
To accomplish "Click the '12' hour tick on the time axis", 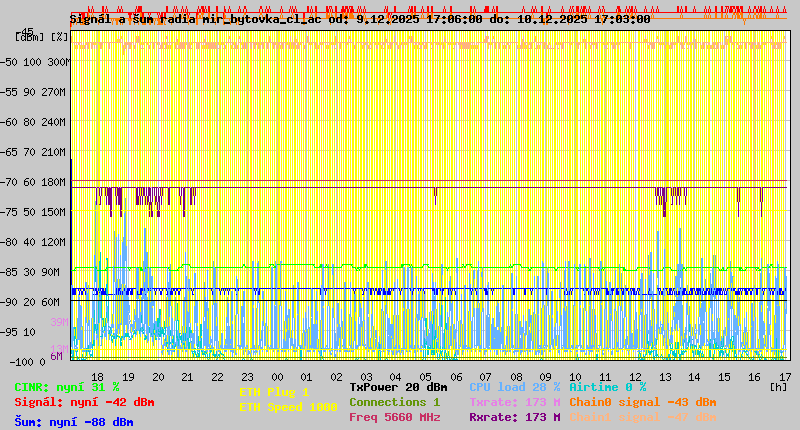I will point(635,377).
